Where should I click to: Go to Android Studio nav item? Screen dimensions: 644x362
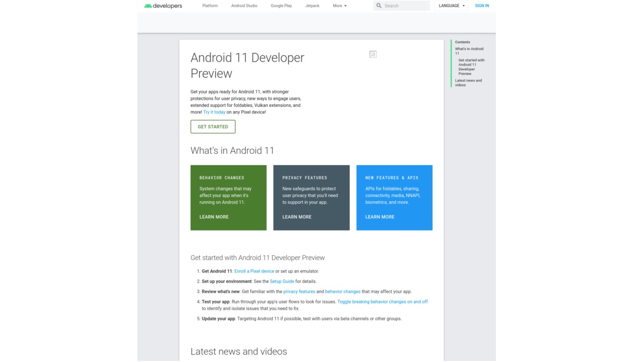tap(244, 6)
